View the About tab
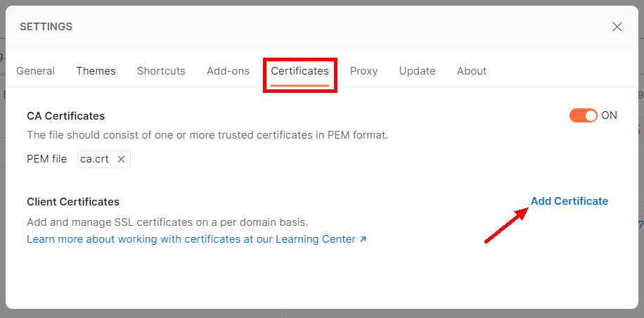The width and height of the screenshot is (644, 318). [471, 71]
